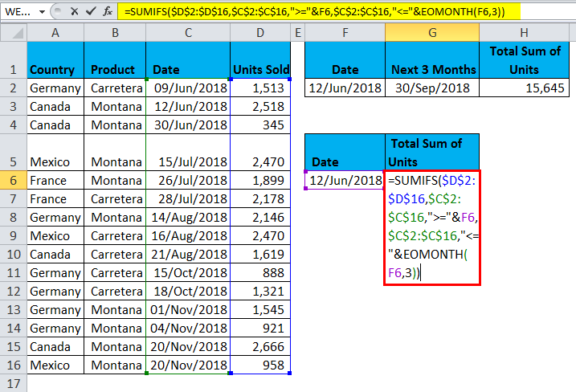This screenshot has height=392, width=576.
Task: Confirm the formula with the checkmark icon
Action: tap(91, 12)
